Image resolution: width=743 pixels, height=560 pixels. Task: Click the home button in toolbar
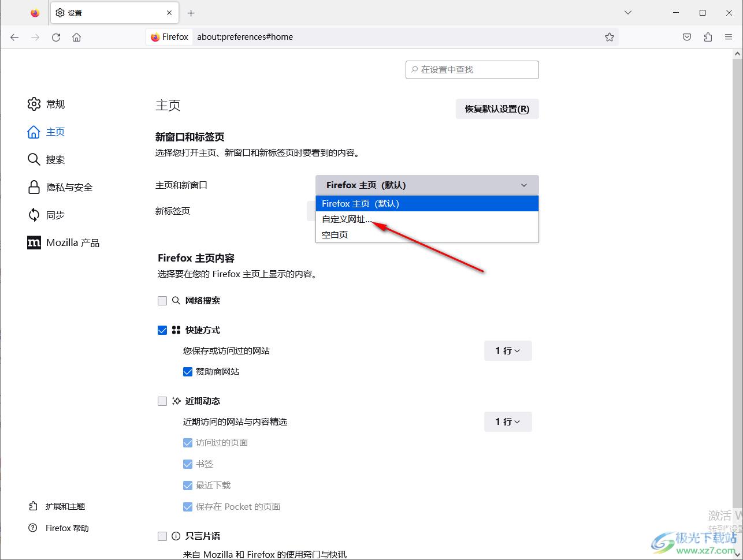click(x=76, y=37)
